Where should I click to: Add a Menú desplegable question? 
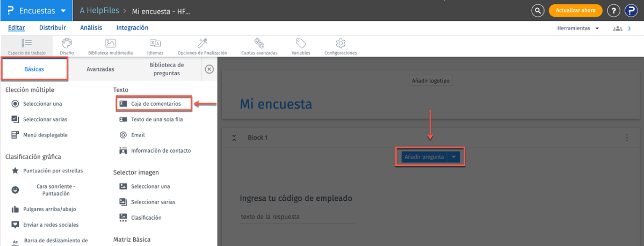click(x=39, y=135)
